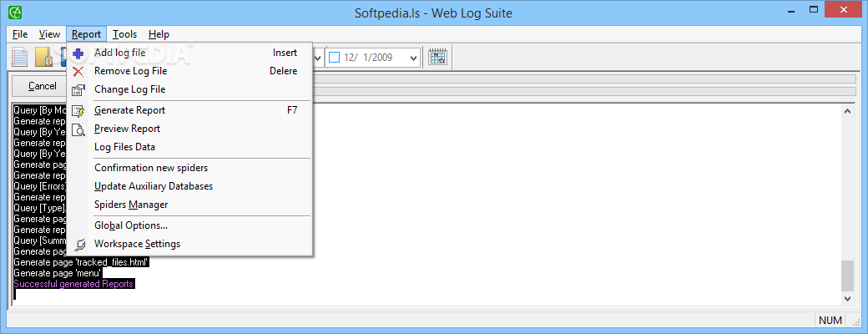Open the View menu

coord(49,34)
